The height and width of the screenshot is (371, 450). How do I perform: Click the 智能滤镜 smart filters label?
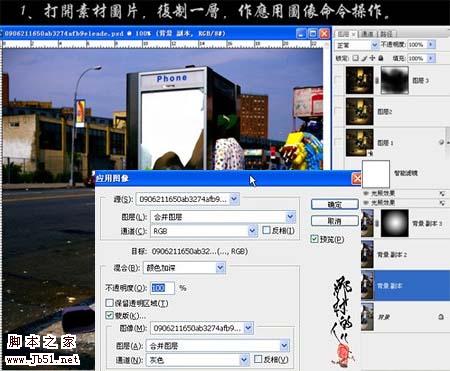click(406, 173)
